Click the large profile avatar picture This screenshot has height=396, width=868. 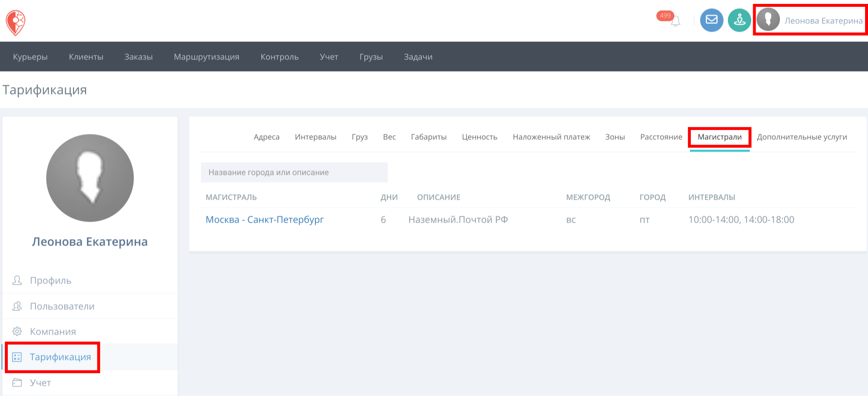[x=90, y=178]
